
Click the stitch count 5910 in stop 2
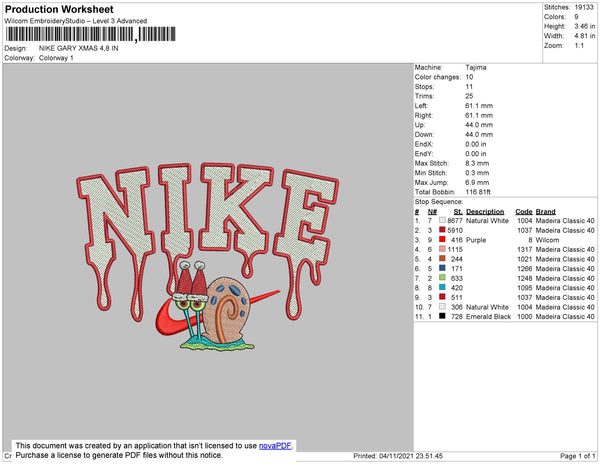[x=455, y=230]
